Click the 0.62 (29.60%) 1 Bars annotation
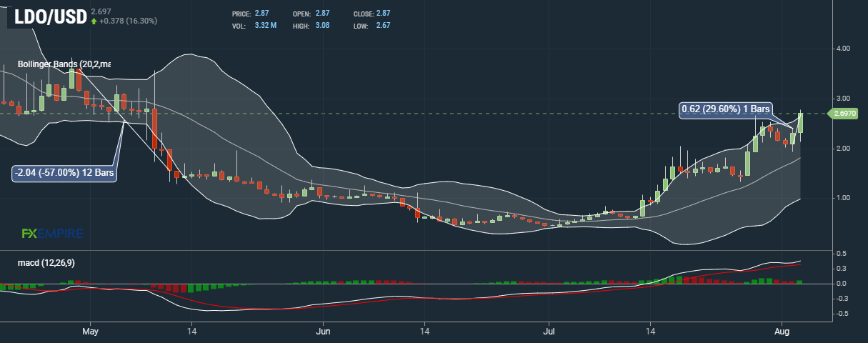Screen dimensions: 868x343 [725, 109]
